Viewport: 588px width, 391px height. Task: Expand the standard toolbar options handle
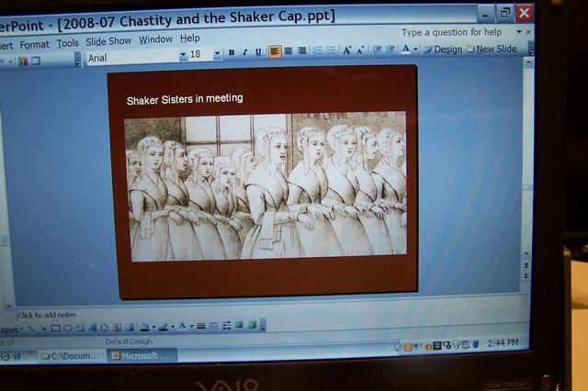(x=77, y=59)
